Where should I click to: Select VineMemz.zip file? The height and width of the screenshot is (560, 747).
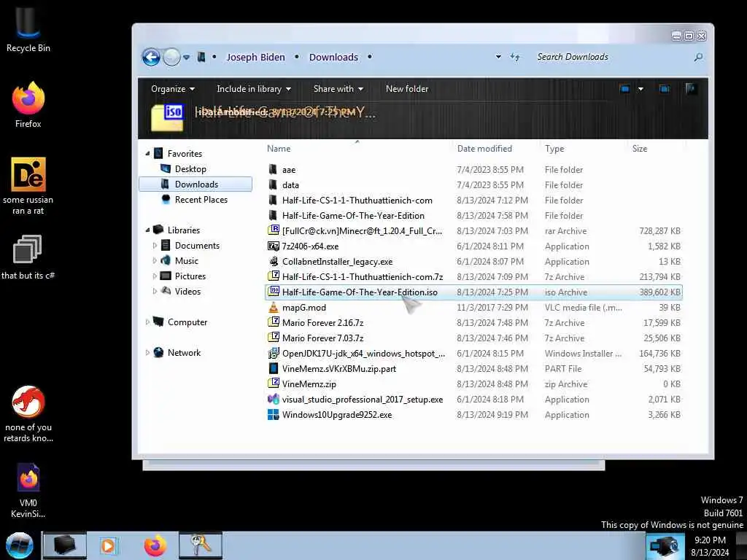[x=474, y=384]
